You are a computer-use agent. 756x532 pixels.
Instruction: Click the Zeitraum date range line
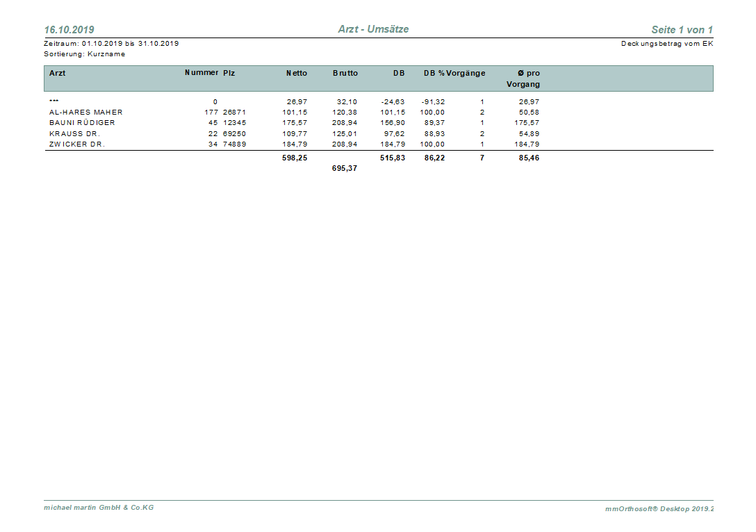[x=111, y=44]
